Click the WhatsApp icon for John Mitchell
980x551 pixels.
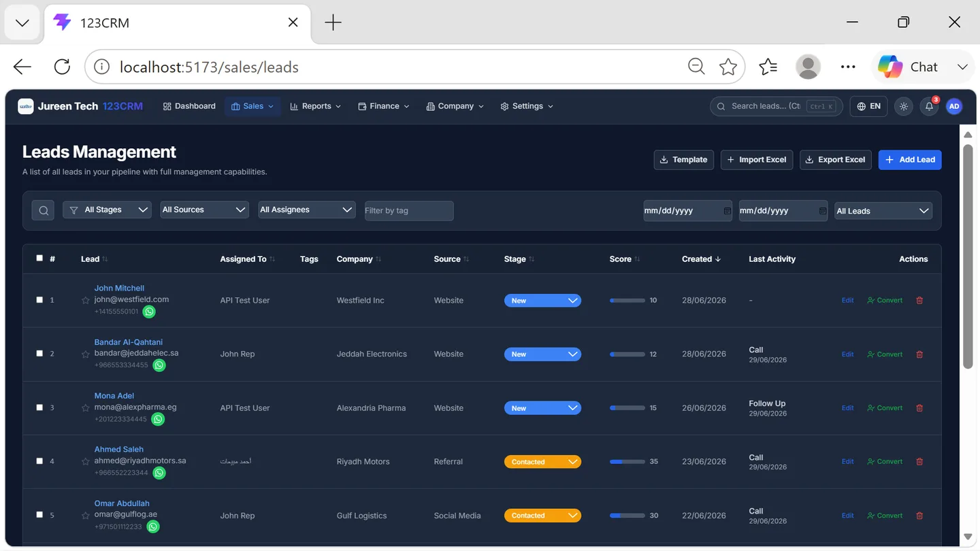(x=149, y=312)
